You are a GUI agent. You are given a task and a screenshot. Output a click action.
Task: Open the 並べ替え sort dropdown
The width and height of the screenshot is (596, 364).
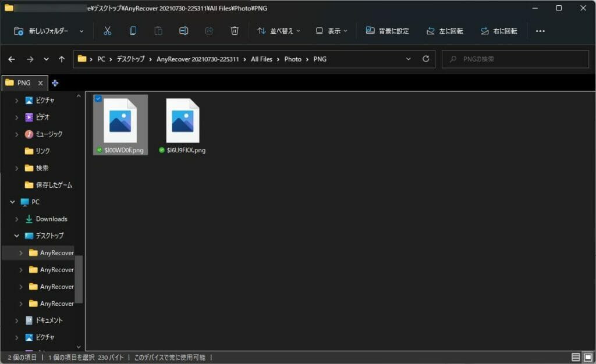tap(279, 31)
